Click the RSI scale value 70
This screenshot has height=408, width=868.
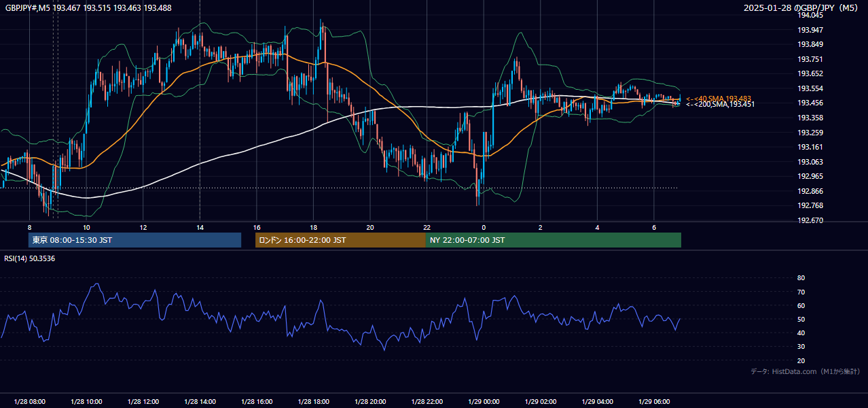pos(801,292)
